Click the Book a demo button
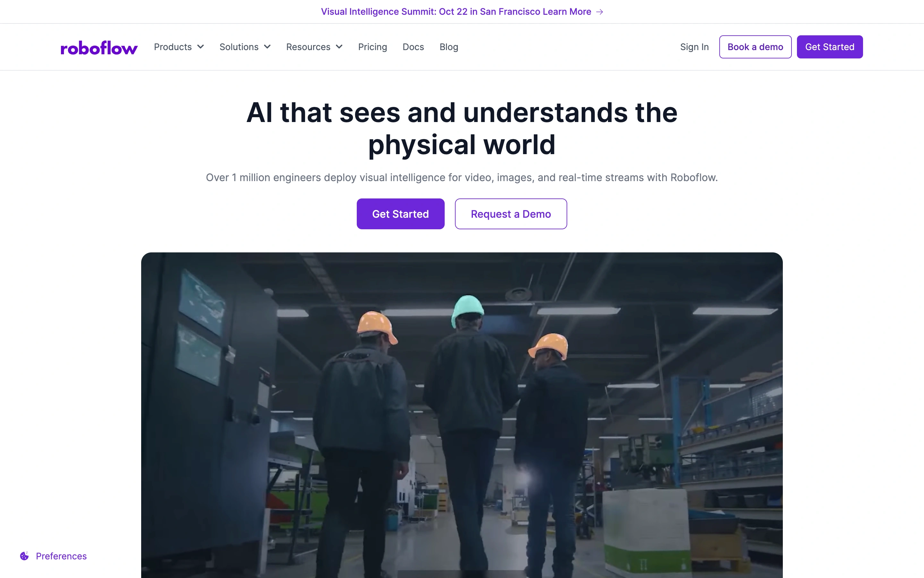Screen dimensions: 924x578 point(755,47)
